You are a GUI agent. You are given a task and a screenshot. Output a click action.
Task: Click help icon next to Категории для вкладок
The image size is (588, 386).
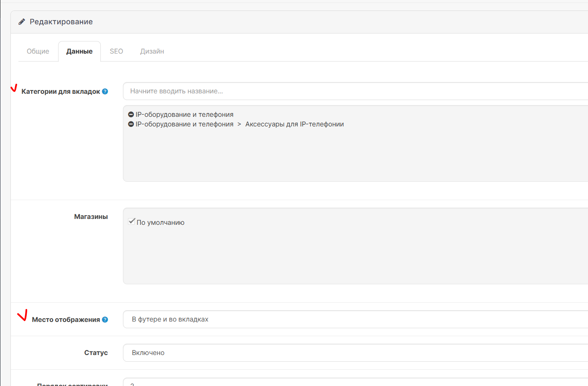pyautogui.click(x=105, y=91)
